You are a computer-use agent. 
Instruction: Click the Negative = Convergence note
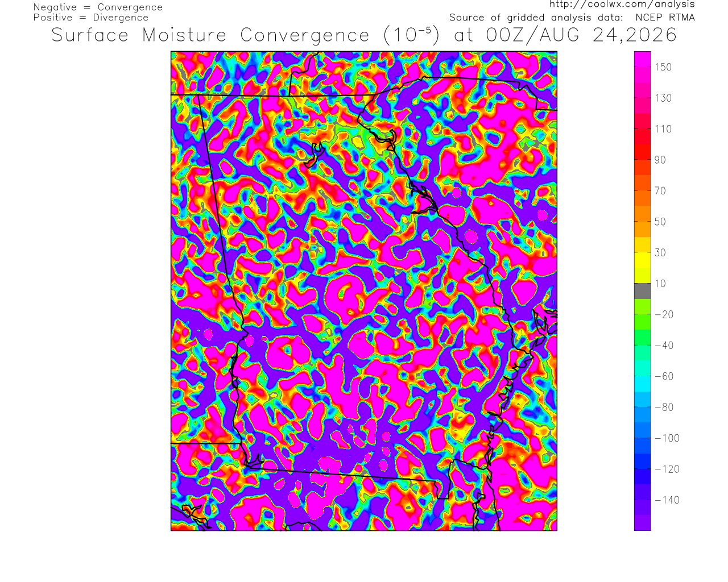[98, 7]
